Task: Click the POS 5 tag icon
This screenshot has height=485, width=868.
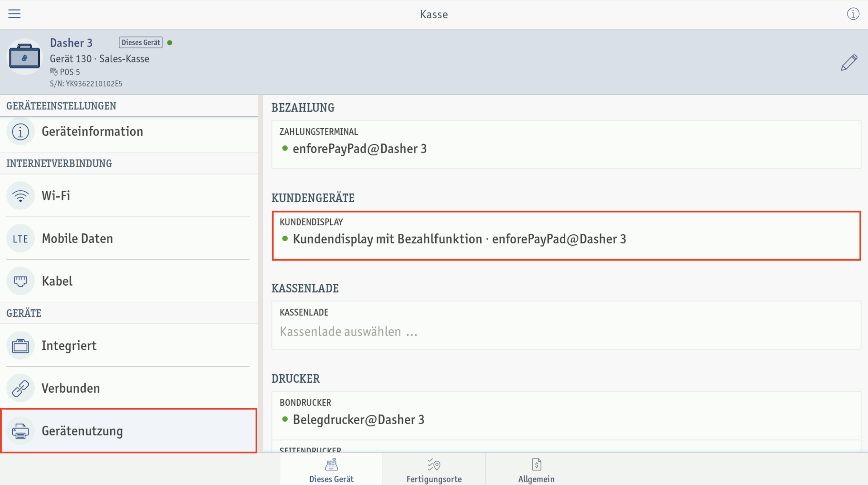Action: (x=54, y=71)
